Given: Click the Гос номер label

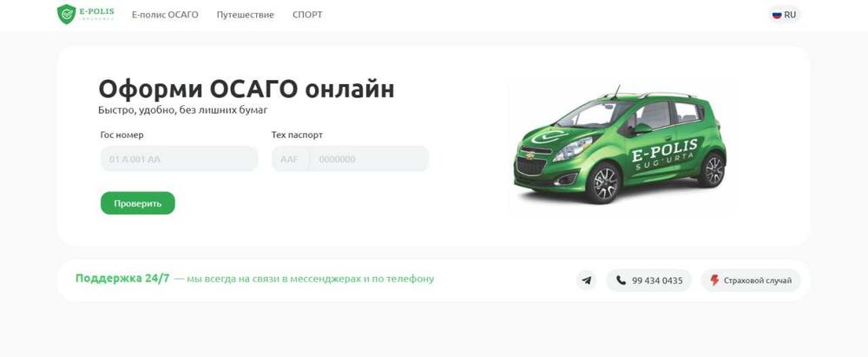Looking at the screenshot, I should pos(122,135).
